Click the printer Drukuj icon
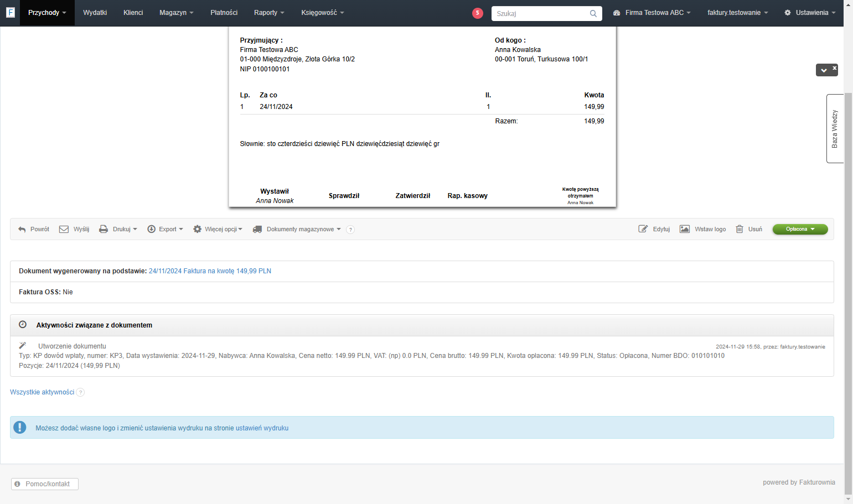The width and height of the screenshot is (853, 504). [104, 229]
